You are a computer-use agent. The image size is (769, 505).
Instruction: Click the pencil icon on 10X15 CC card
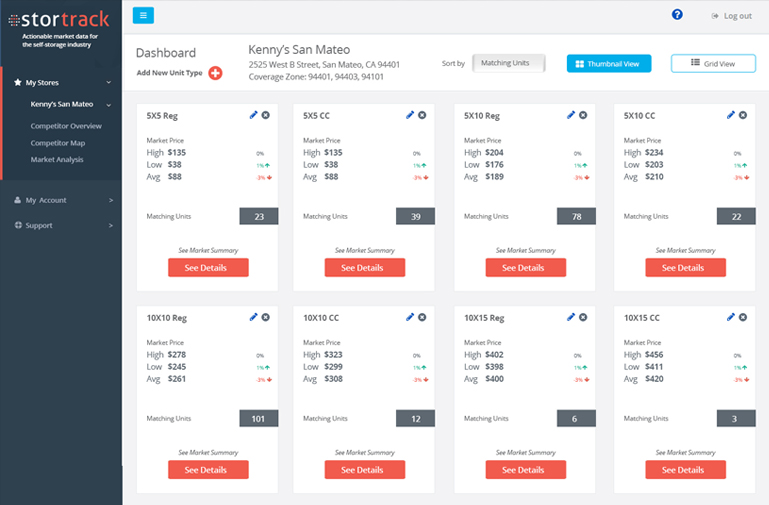[731, 317]
